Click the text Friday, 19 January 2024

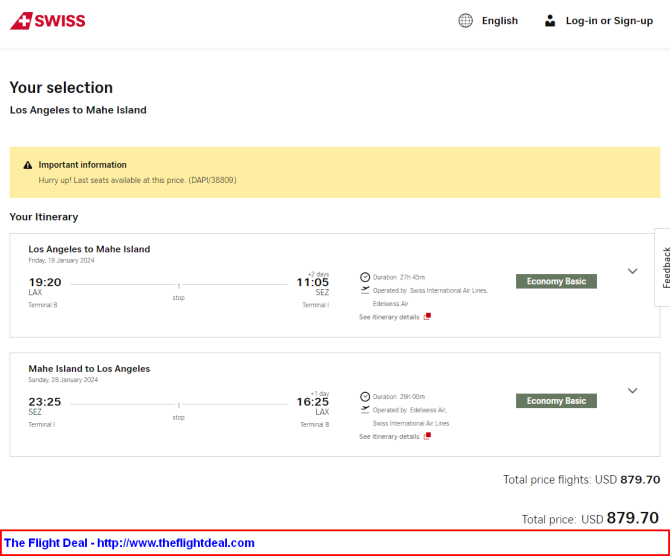(62, 260)
